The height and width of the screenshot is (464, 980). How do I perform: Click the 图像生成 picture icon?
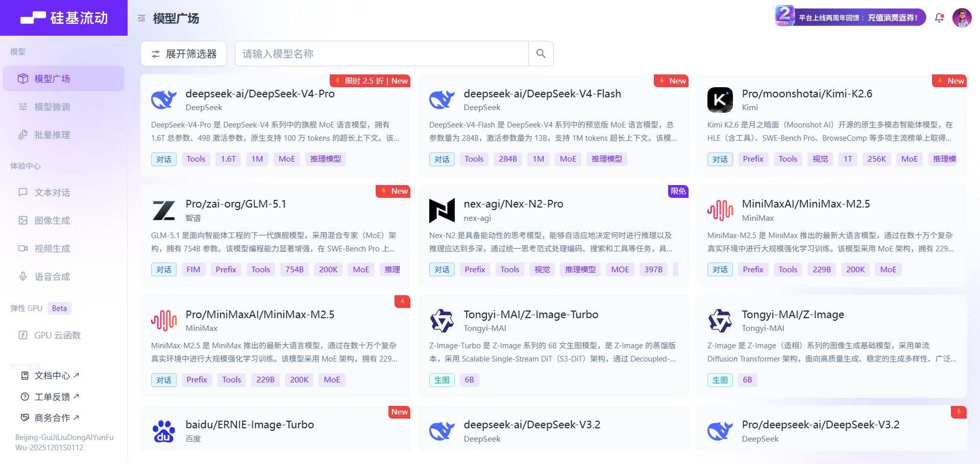click(23, 220)
